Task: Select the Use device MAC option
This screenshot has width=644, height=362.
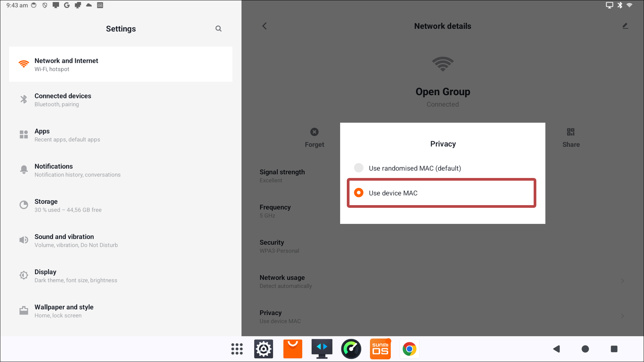Action: 393,193
